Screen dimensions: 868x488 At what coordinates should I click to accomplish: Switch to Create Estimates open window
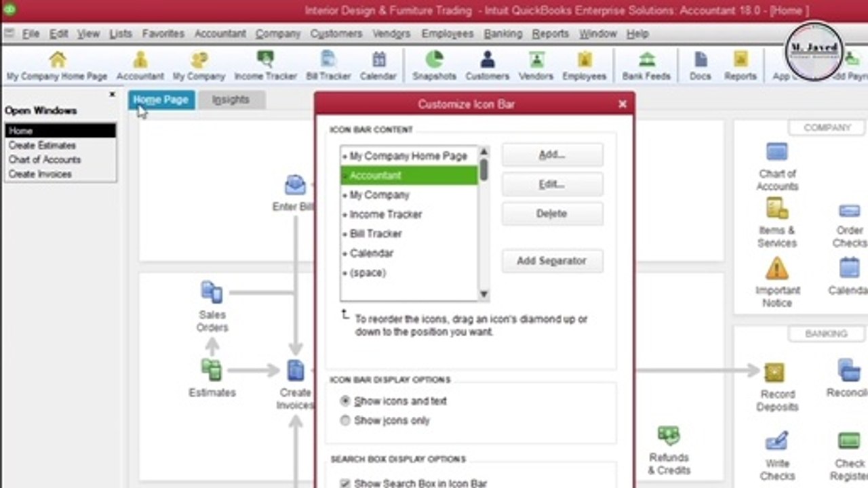[x=60, y=145]
